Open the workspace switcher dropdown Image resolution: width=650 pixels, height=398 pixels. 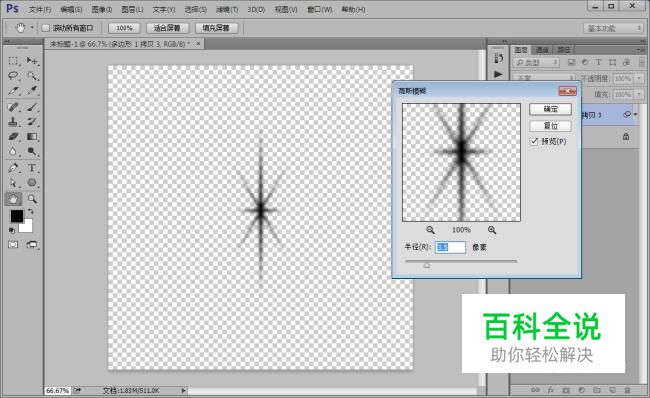coord(613,28)
